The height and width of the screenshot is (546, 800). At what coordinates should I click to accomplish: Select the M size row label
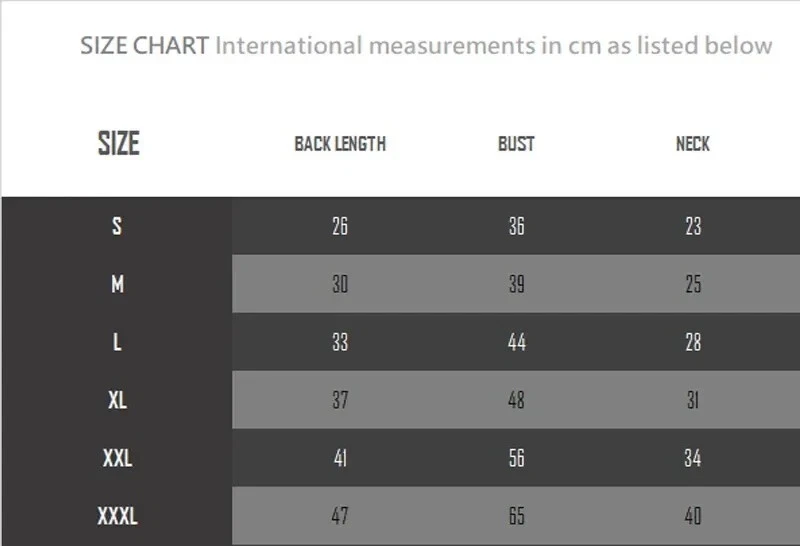pos(117,284)
